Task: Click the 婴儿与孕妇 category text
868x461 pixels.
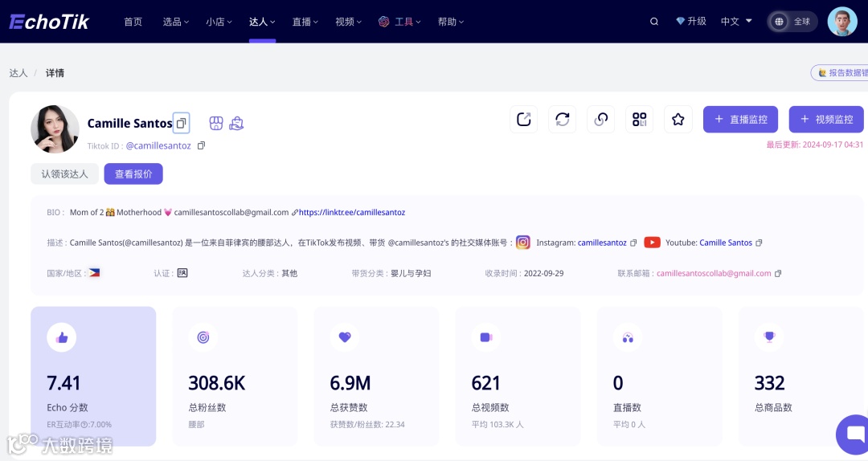Action: coord(411,273)
